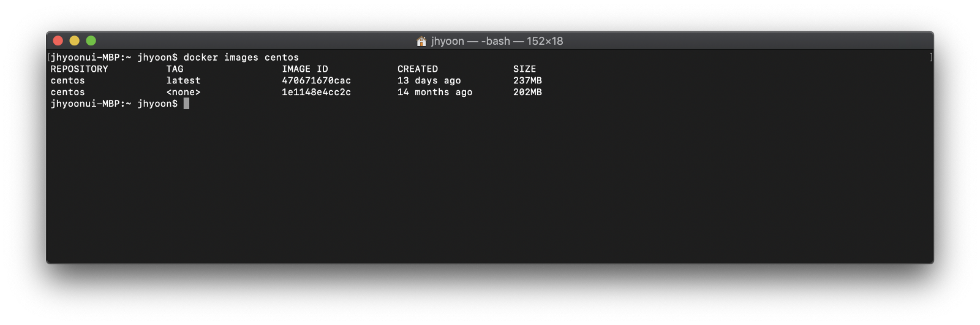980x325 pixels.
Task: Click the TAG column header
Action: point(175,69)
